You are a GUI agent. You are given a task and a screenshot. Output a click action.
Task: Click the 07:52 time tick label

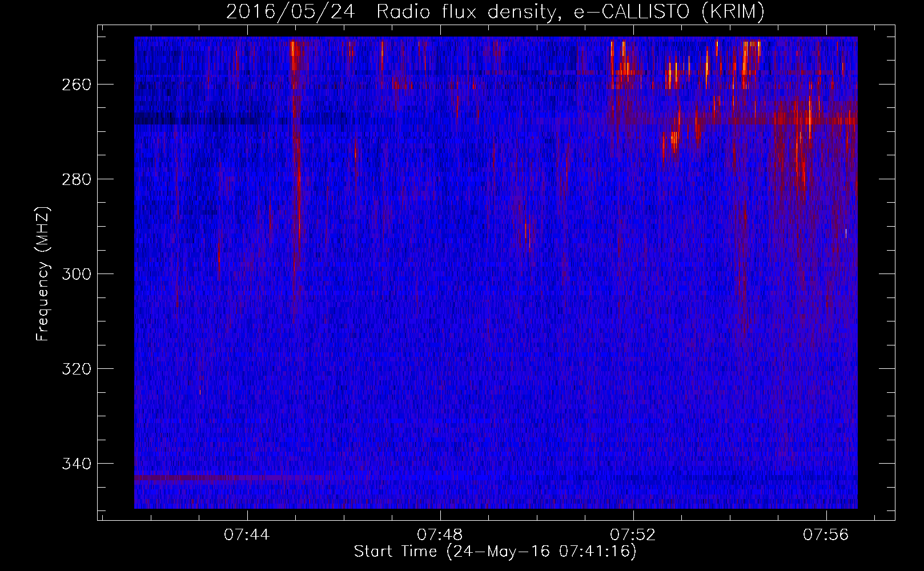pos(633,535)
